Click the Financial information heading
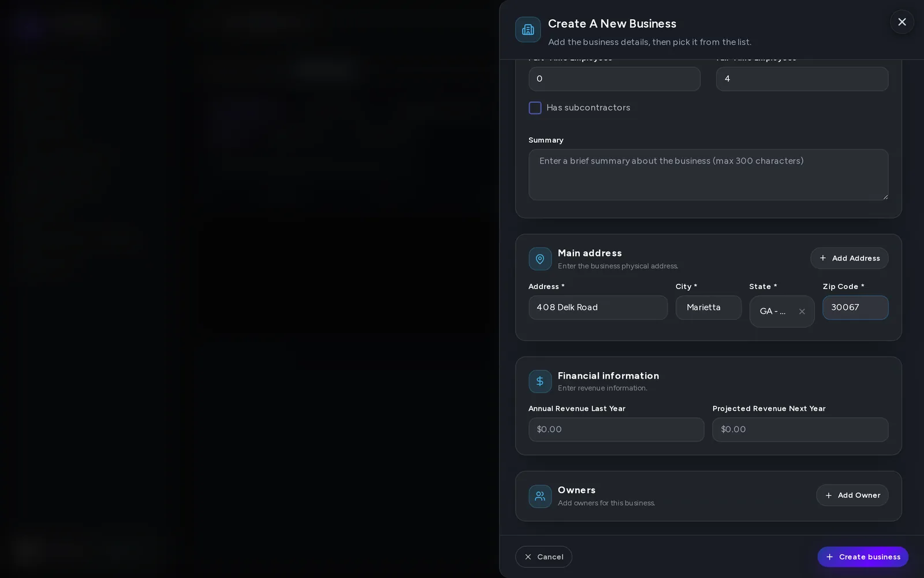924x578 pixels. tap(608, 376)
